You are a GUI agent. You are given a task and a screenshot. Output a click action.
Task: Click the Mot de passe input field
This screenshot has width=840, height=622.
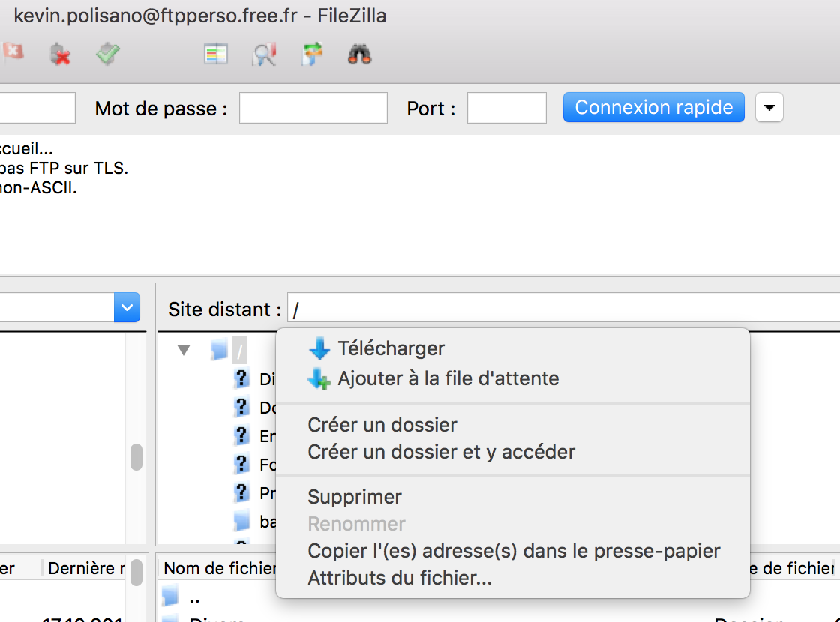313,108
